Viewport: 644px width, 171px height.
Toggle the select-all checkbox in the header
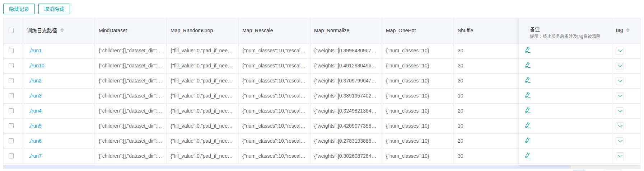pos(11,30)
